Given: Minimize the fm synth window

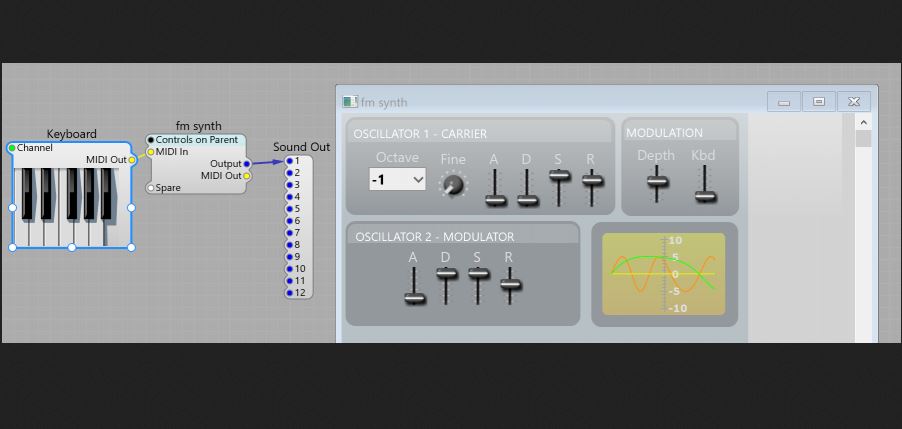Looking at the screenshot, I should 783,102.
